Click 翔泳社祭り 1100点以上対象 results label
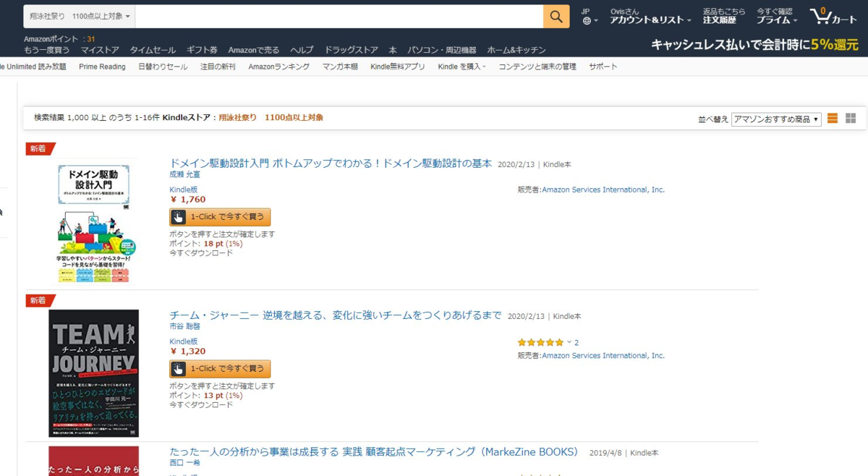 click(271, 117)
